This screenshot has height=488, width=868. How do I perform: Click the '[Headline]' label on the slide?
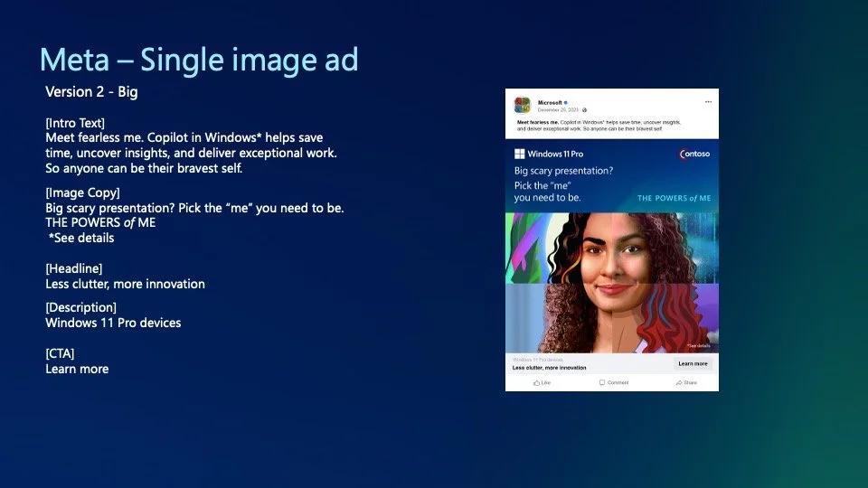73,268
